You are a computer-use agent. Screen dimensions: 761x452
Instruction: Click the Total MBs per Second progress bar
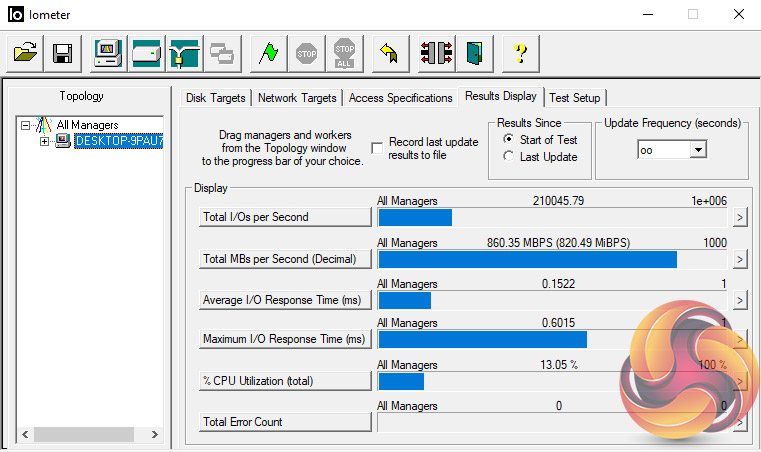tap(552, 259)
